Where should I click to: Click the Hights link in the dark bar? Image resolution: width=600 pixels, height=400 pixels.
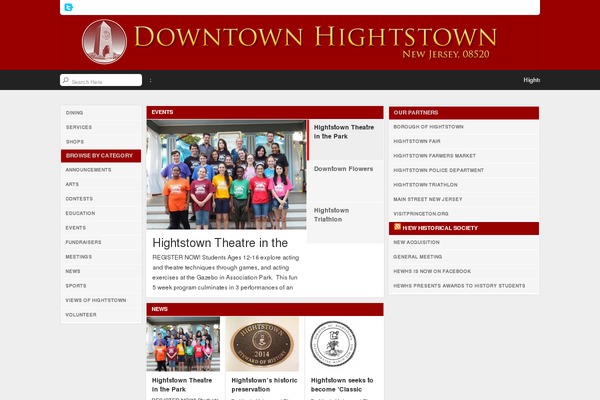(x=532, y=80)
